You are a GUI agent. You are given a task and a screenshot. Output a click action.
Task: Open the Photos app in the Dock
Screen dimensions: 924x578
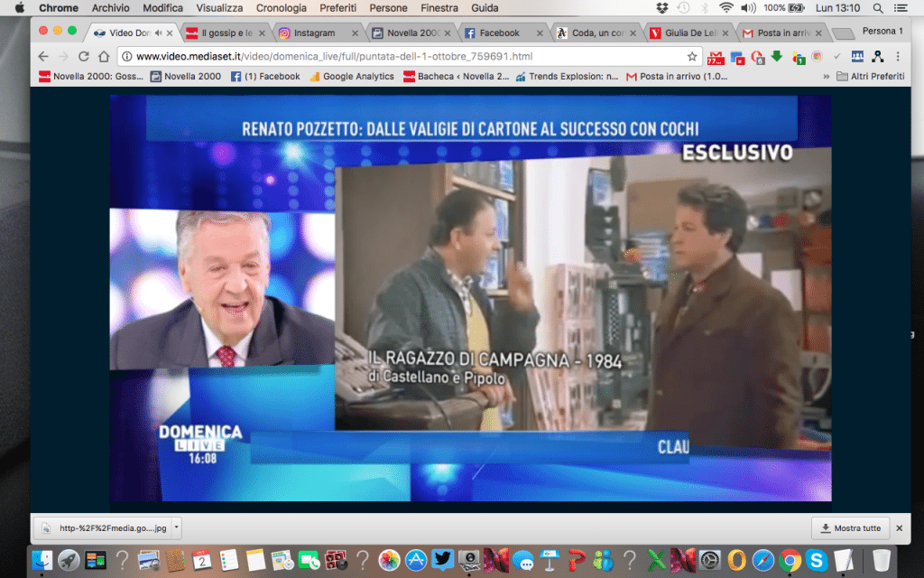pos(389,560)
